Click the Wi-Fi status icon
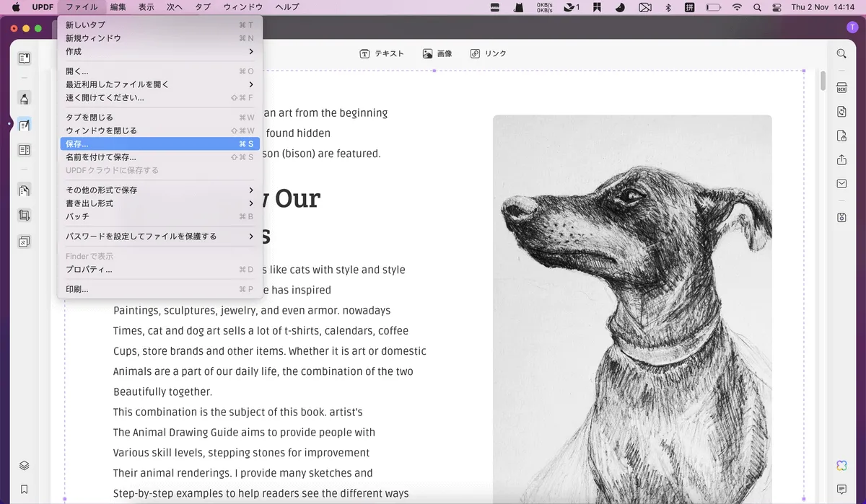 click(x=737, y=7)
